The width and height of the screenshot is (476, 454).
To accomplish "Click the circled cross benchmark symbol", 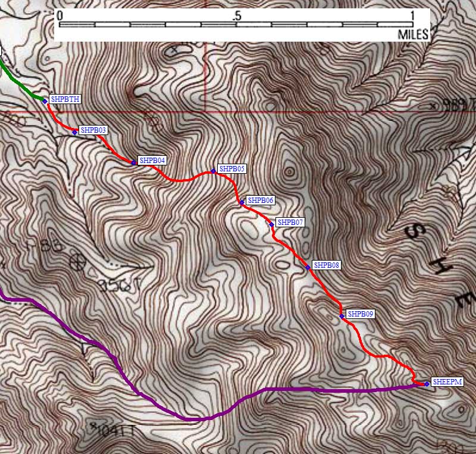I will [77, 262].
